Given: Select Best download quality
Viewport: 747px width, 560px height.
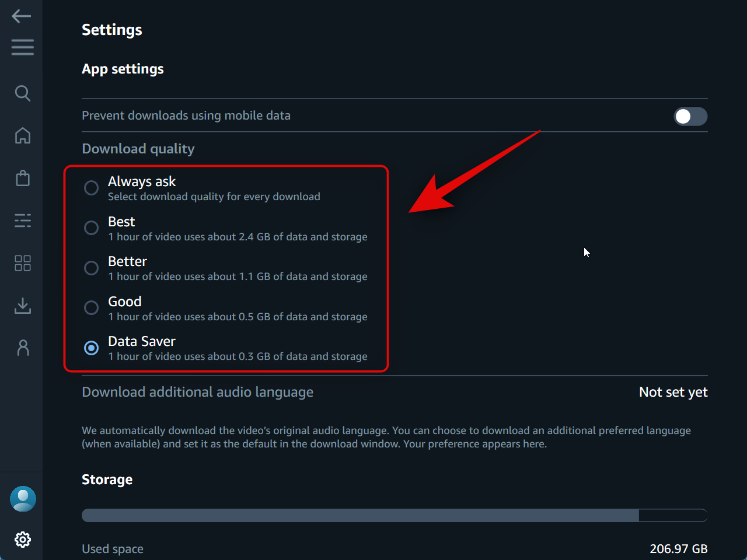Looking at the screenshot, I should (x=91, y=228).
